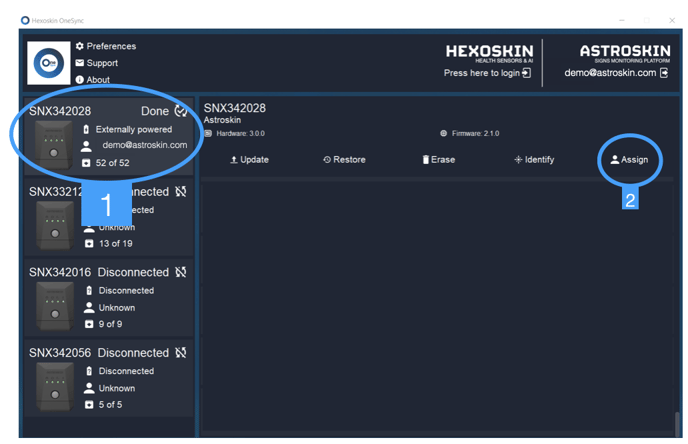Screen dimensions: 688x444
Task: Click Press here to login
Action: [x=481, y=73]
